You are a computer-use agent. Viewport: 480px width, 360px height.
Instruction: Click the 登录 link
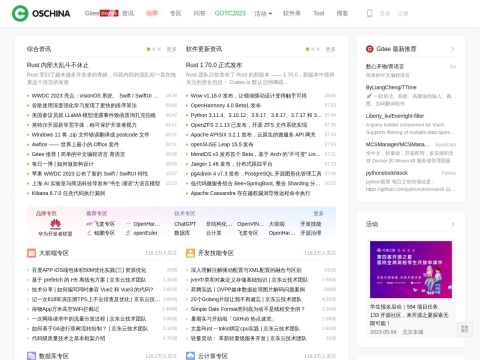pos(385,14)
